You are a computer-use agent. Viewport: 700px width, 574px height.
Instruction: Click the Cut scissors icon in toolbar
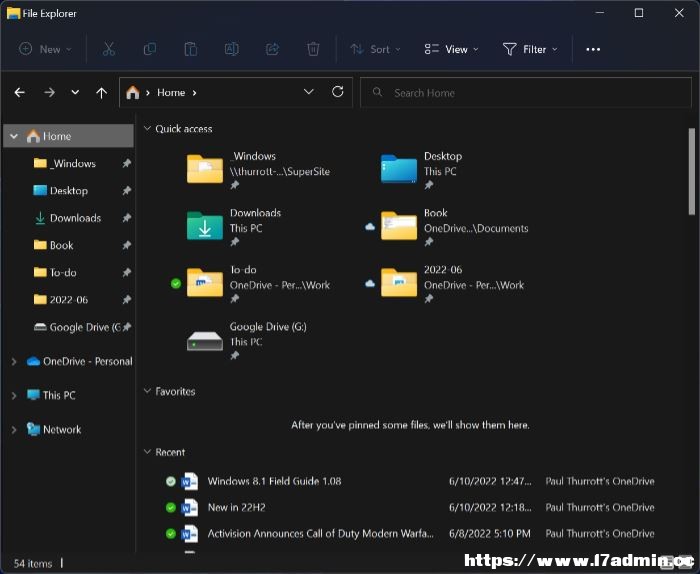tap(108, 49)
